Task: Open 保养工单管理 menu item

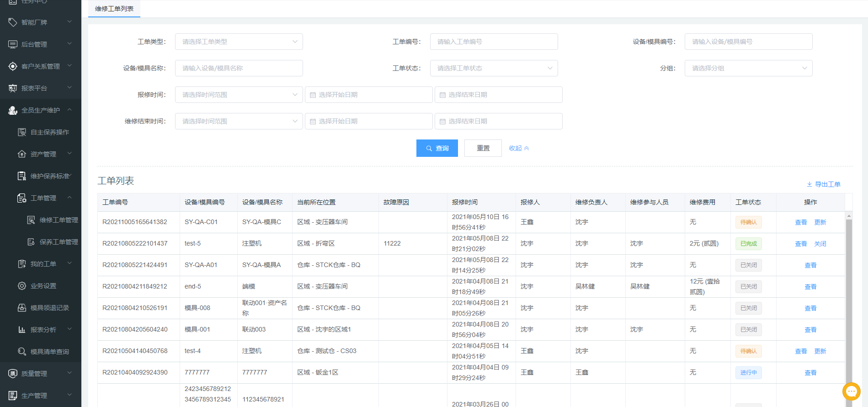Action: [x=59, y=242]
